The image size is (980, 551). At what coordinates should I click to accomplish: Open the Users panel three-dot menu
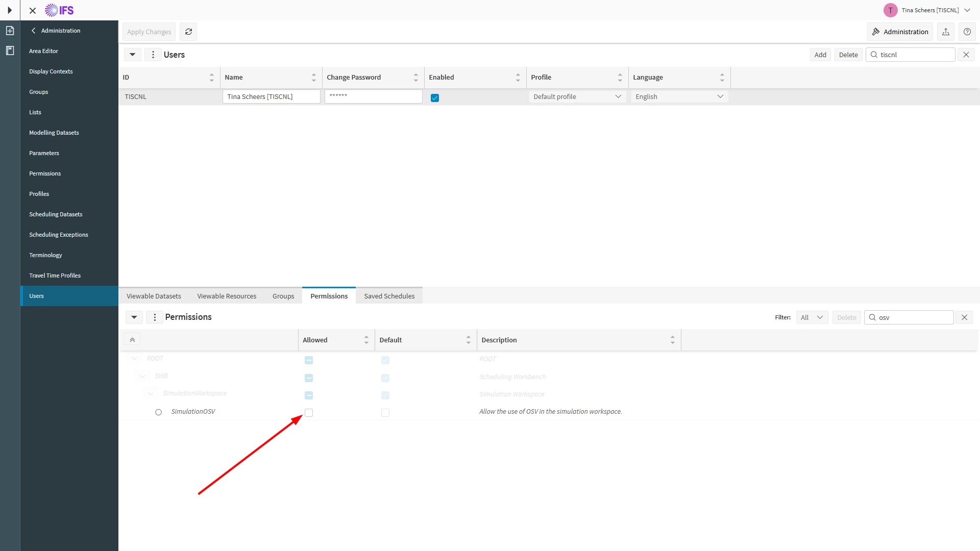pyautogui.click(x=153, y=55)
